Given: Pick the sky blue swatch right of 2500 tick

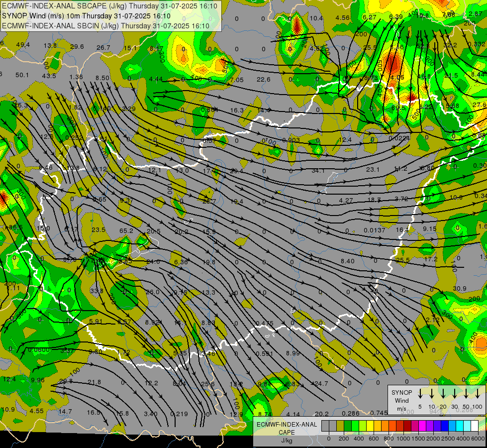Looking at the screenshot, I should (452, 426).
